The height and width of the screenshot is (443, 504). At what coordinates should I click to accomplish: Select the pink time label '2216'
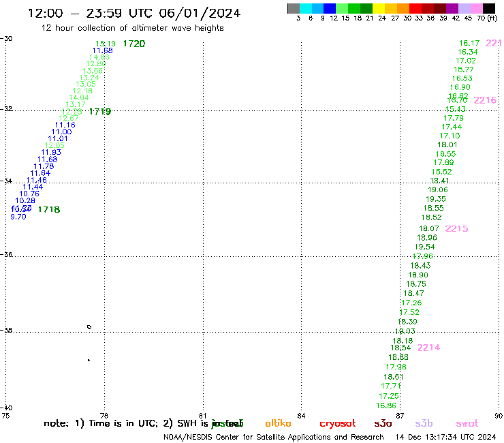[x=485, y=100]
